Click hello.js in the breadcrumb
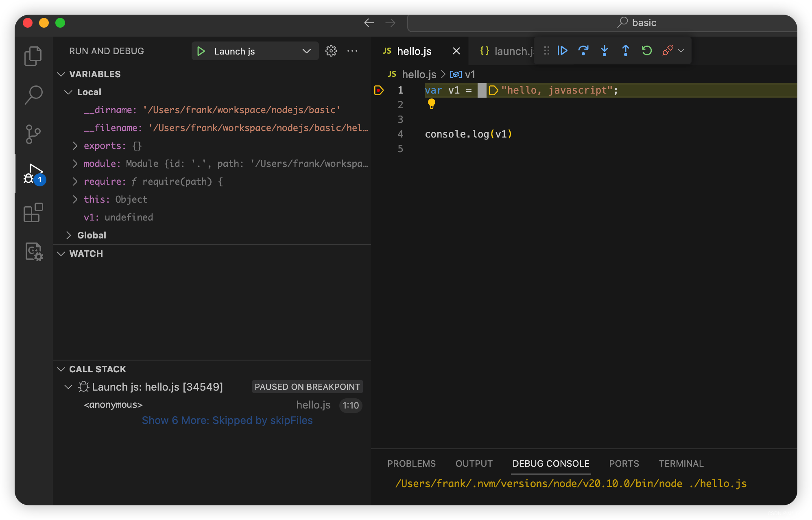The height and width of the screenshot is (520, 812). [x=419, y=74]
